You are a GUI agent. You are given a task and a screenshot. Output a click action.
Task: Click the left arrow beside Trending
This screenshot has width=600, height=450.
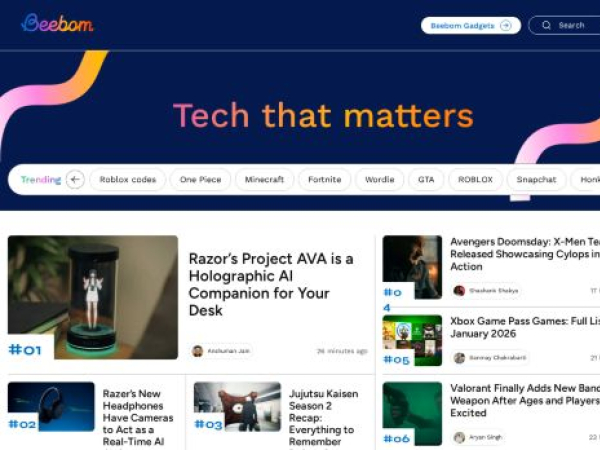(x=75, y=179)
